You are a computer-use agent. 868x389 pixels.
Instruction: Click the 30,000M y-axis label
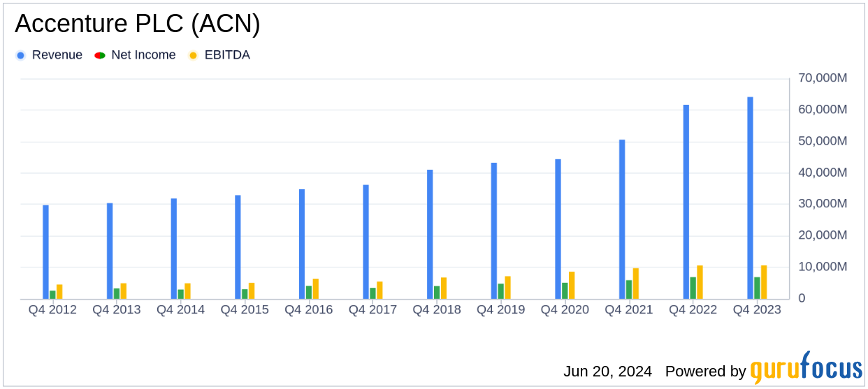click(x=821, y=204)
